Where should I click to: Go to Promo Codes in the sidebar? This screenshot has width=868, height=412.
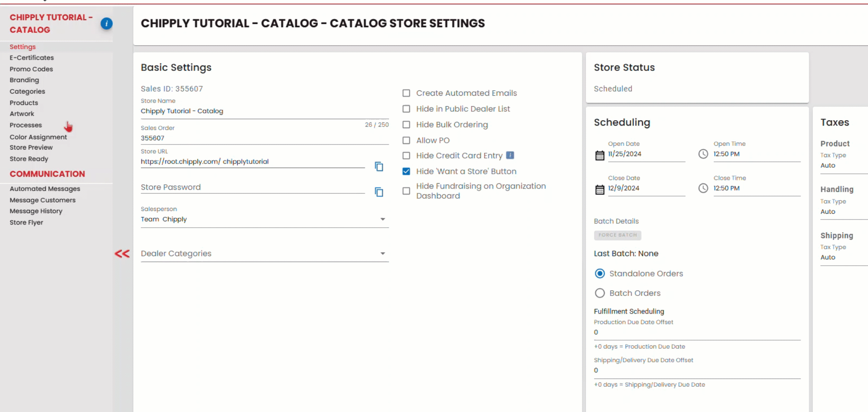[x=31, y=69]
